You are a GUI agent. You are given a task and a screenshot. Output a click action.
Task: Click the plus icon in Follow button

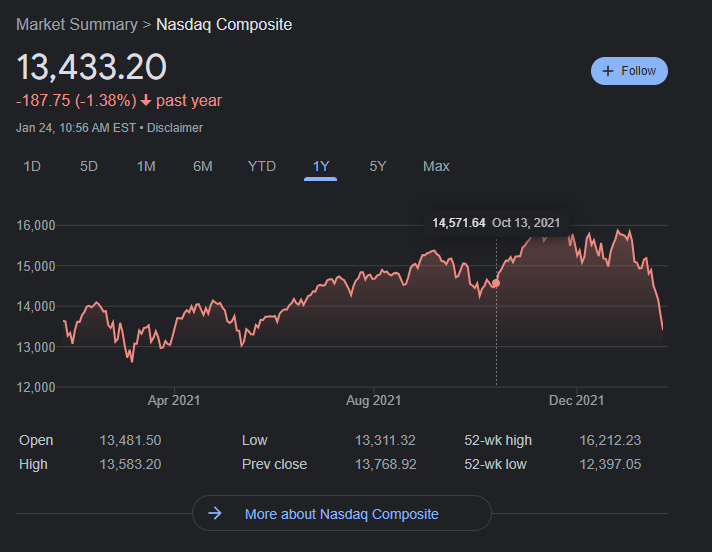click(x=608, y=71)
